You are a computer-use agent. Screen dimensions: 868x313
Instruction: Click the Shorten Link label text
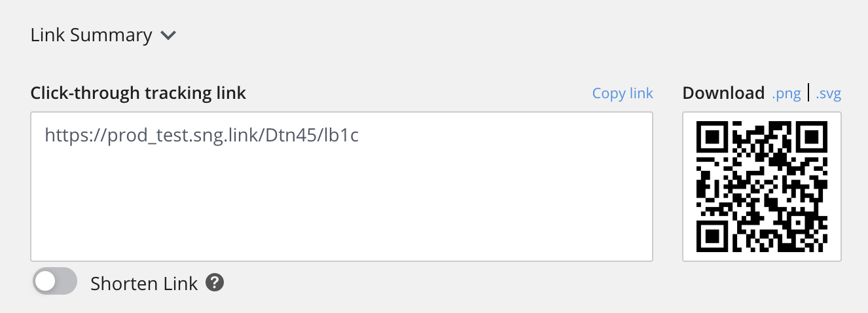(144, 284)
